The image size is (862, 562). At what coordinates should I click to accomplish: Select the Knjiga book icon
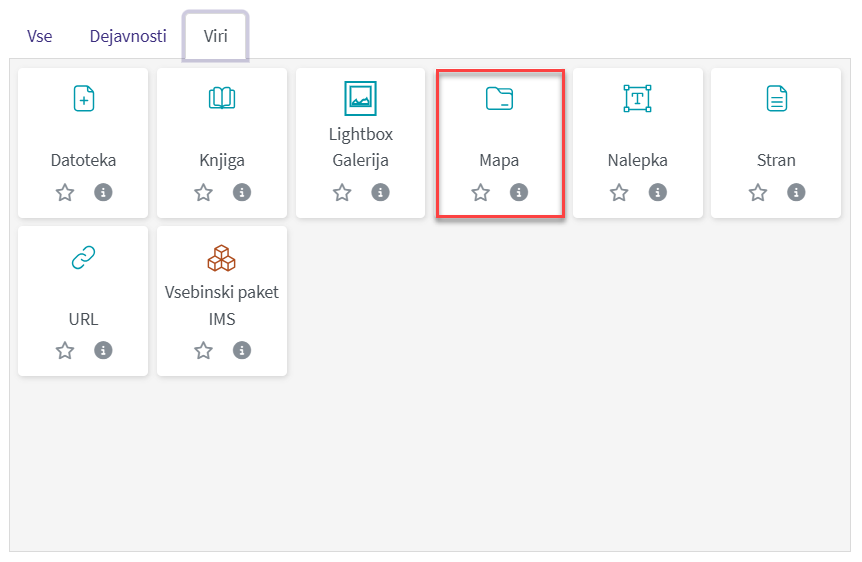pyautogui.click(x=222, y=98)
